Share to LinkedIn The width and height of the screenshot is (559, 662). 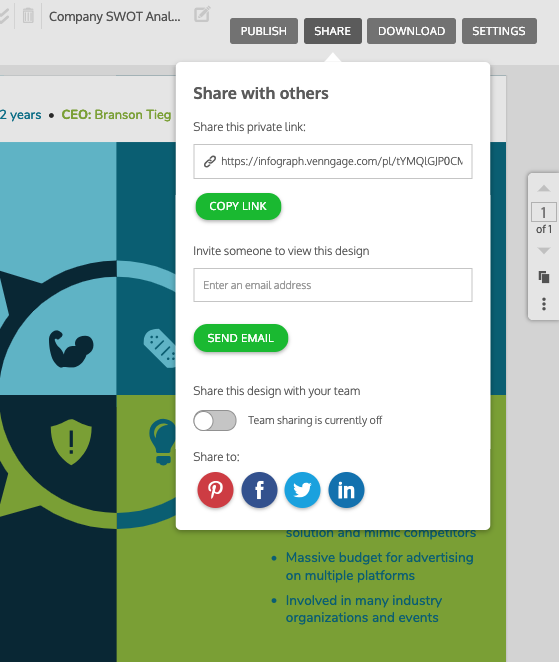coord(346,490)
